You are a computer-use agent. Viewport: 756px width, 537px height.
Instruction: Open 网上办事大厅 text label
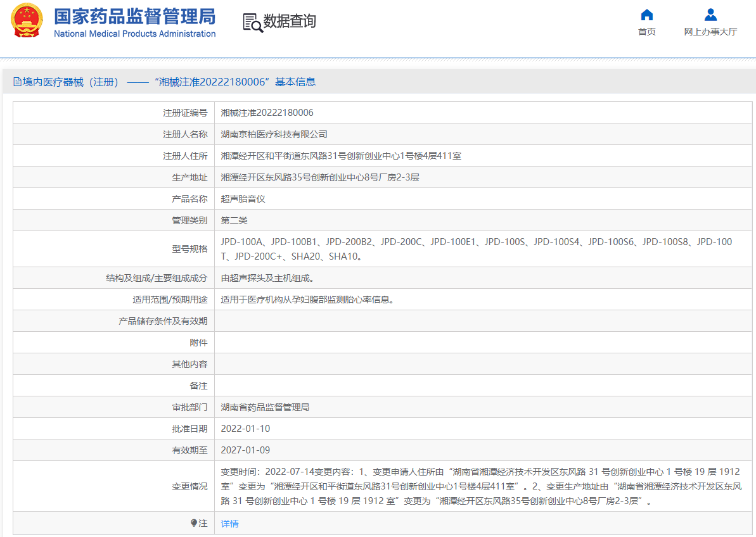(x=710, y=32)
